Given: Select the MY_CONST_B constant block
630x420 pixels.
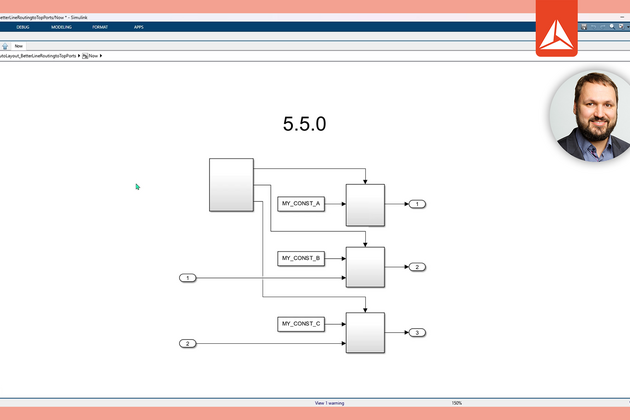Looking at the screenshot, I should (x=301, y=258).
